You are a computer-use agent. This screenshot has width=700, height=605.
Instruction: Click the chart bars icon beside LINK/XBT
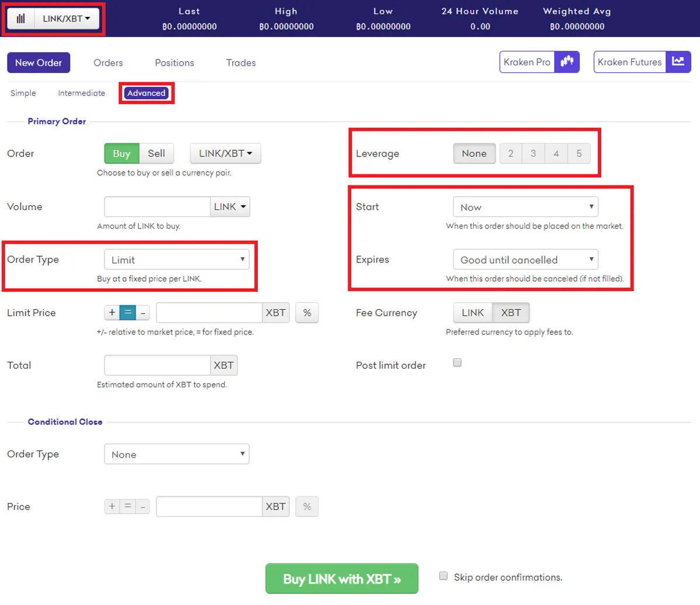[x=21, y=19]
